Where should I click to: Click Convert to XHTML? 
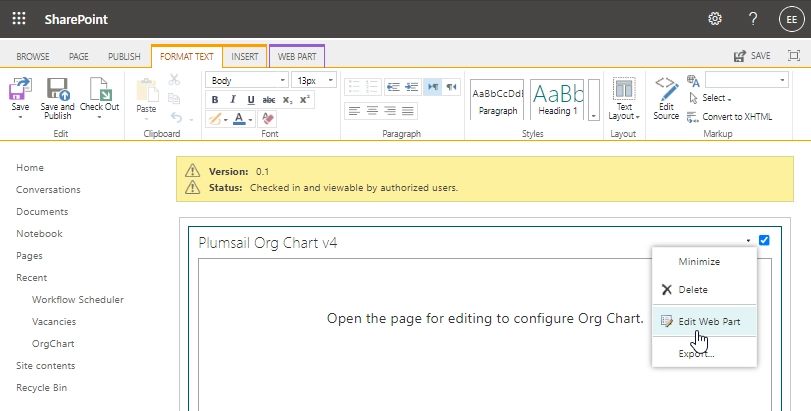click(730, 117)
